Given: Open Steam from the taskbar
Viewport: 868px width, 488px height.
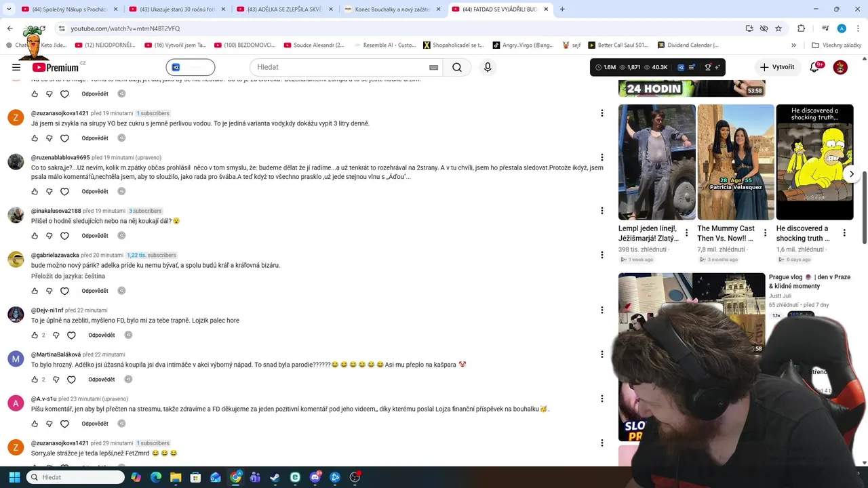Looking at the screenshot, I should [x=275, y=477].
